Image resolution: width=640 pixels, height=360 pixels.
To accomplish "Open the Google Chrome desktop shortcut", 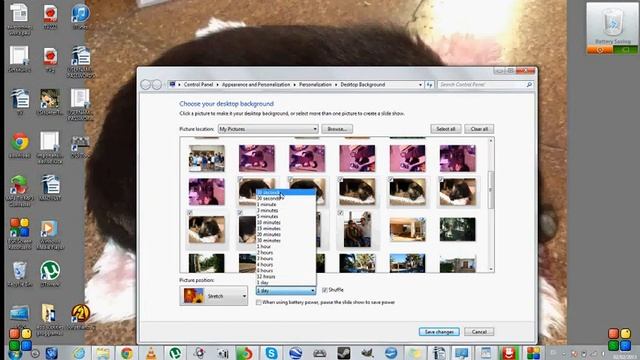I will (x=20, y=146).
